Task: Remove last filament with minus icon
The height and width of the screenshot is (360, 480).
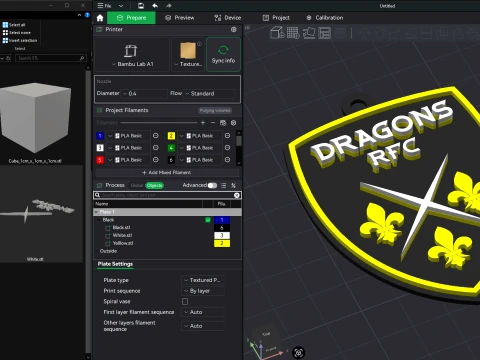Action: point(213,123)
